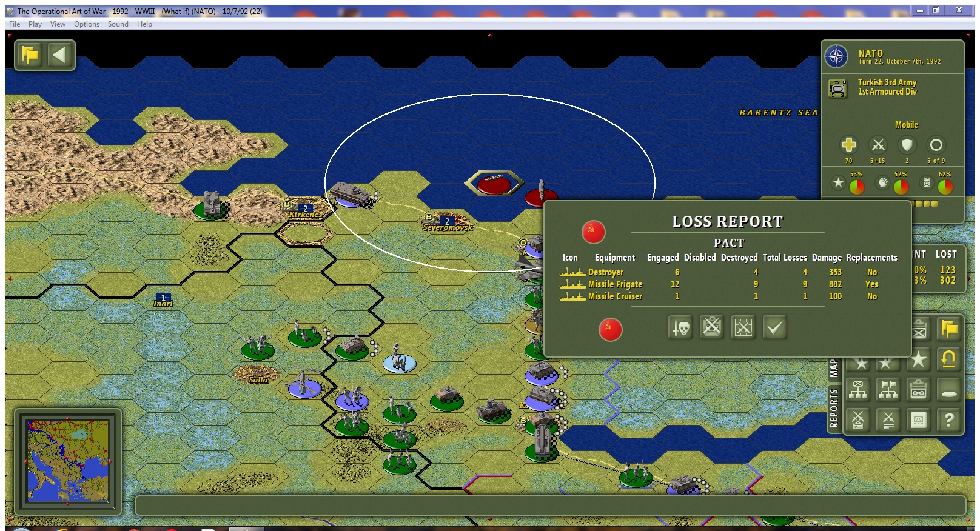Image resolution: width=980 pixels, height=531 pixels.
Task: Click the unit hierarchy tree button
Action: [858, 390]
